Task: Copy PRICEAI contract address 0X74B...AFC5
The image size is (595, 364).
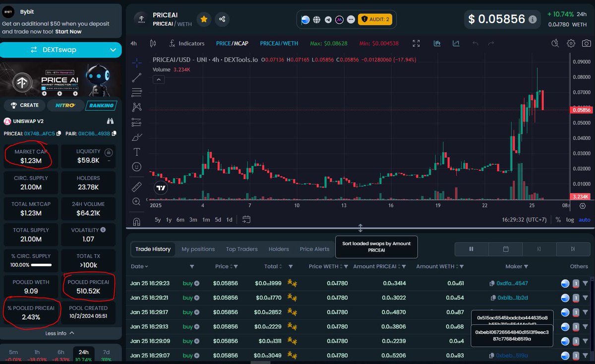Action: (x=59, y=133)
